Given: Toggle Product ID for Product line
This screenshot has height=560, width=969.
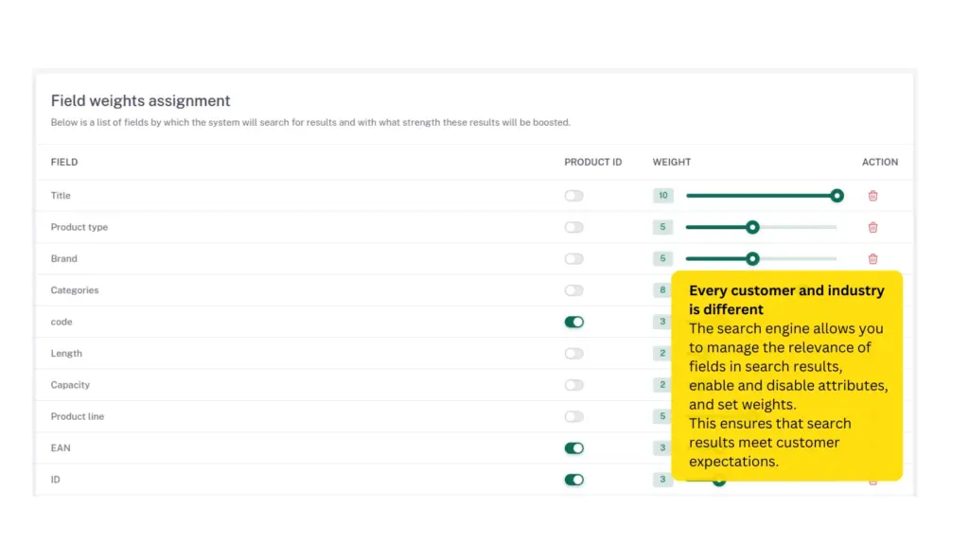Looking at the screenshot, I should point(573,416).
